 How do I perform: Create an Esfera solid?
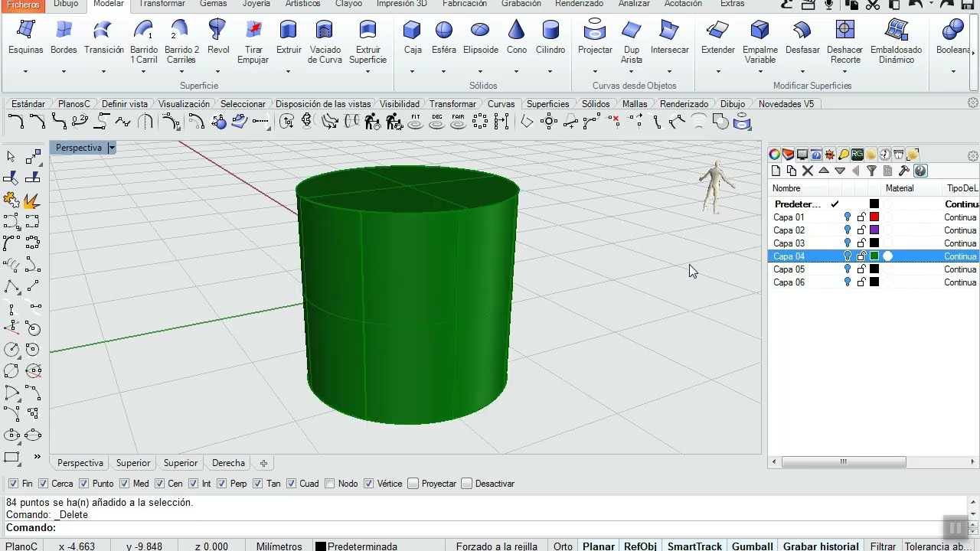point(444,37)
